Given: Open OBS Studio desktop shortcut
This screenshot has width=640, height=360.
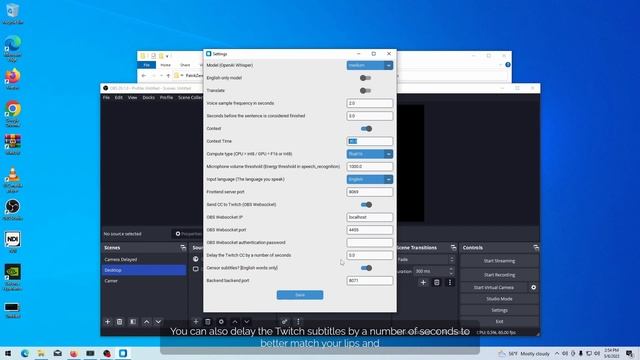Looking at the screenshot, I should 12,209.
